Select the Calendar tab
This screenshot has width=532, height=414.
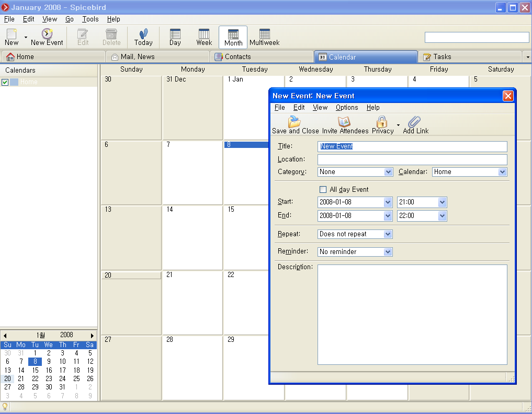pyautogui.click(x=366, y=56)
